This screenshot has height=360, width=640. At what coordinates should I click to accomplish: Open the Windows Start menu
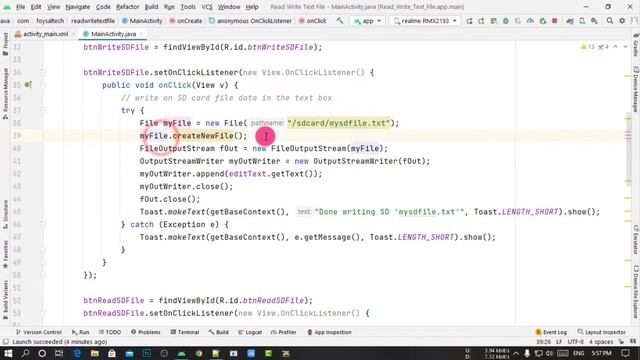click(x=8, y=353)
